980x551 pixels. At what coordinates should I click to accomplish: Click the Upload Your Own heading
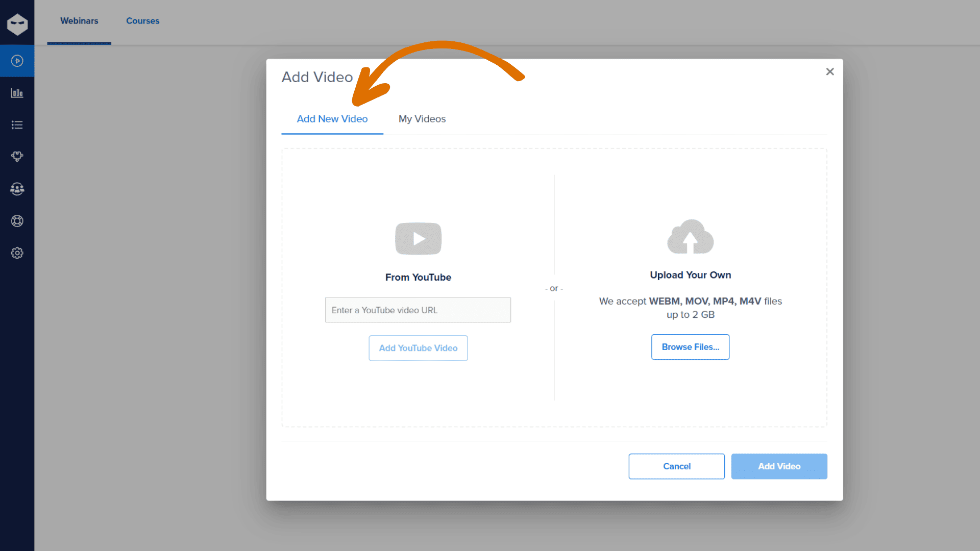[690, 275]
